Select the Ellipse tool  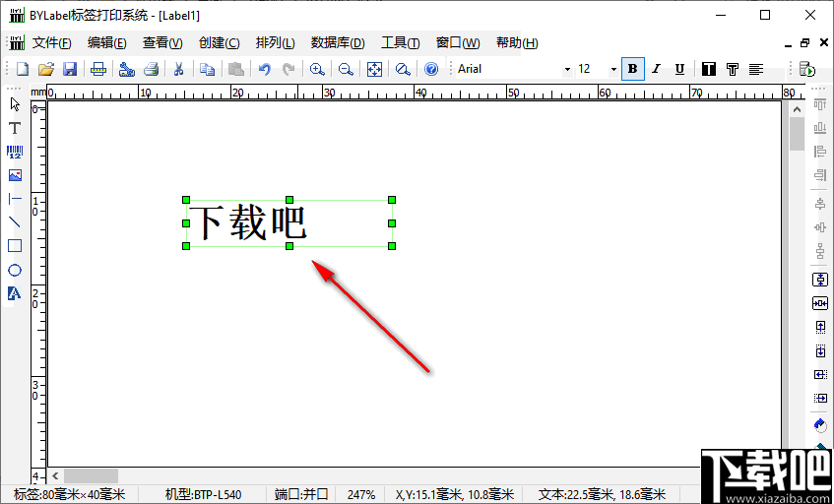pyautogui.click(x=15, y=270)
